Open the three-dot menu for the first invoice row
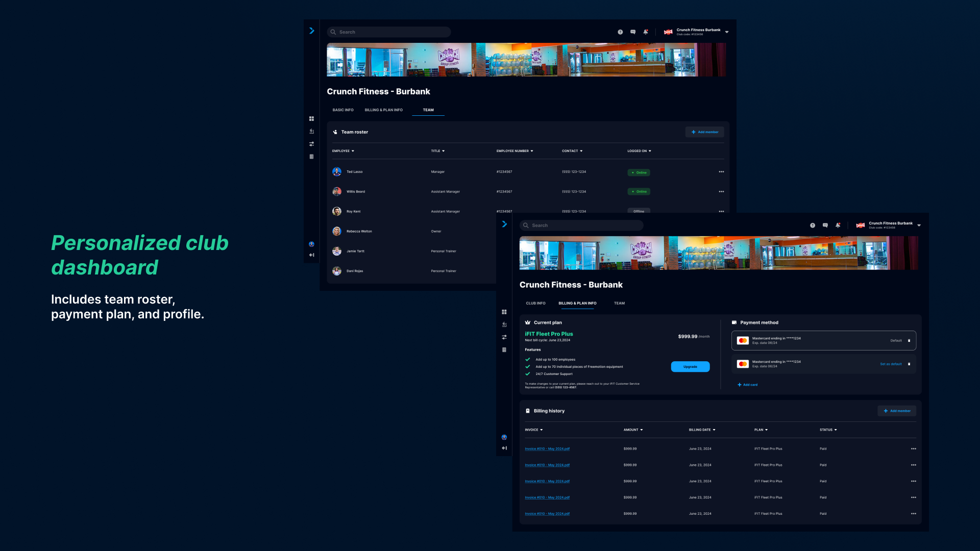Screen dimensions: 980x551 tap(913, 449)
